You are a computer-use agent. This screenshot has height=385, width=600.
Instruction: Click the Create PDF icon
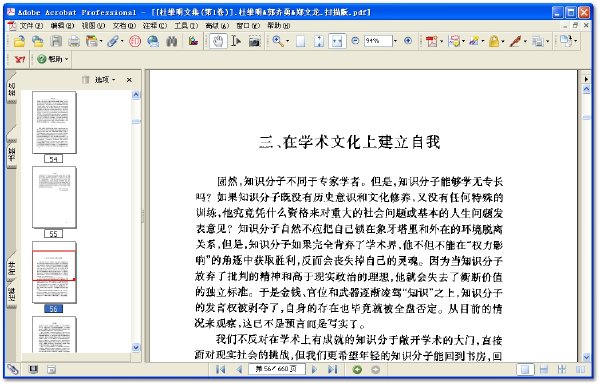tap(432, 41)
